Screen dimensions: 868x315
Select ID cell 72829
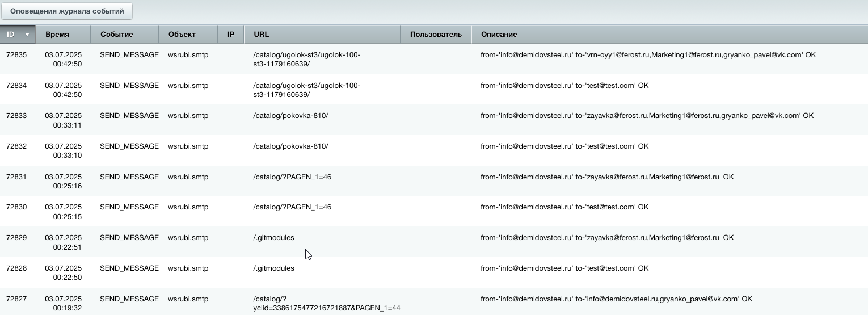pos(16,238)
